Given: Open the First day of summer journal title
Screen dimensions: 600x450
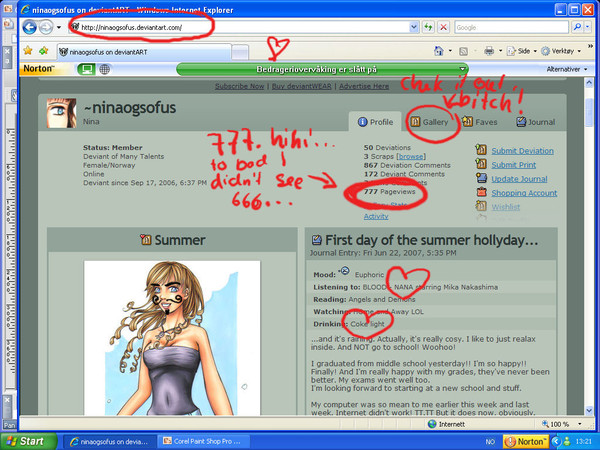Looking at the screenshot, I should tap(432, 240).
